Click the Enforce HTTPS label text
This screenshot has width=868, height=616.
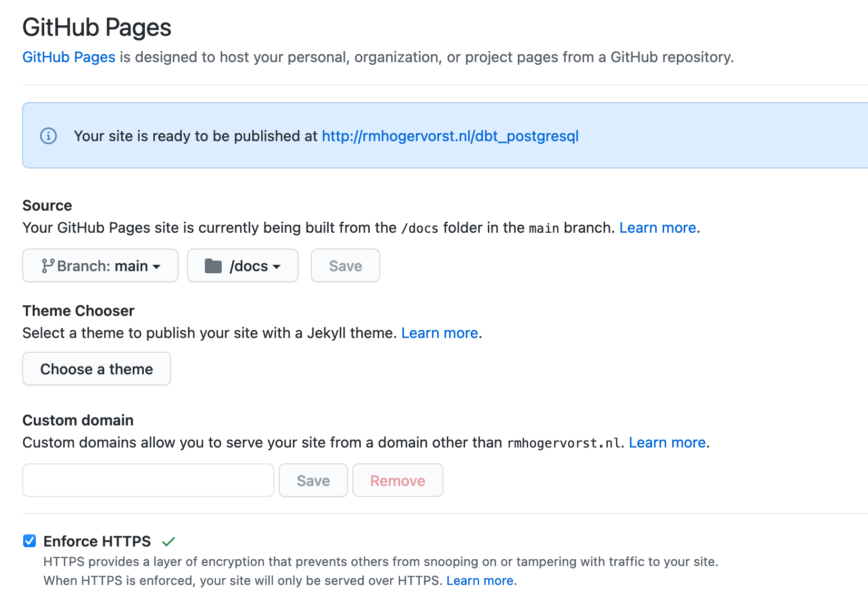(97, 541)
